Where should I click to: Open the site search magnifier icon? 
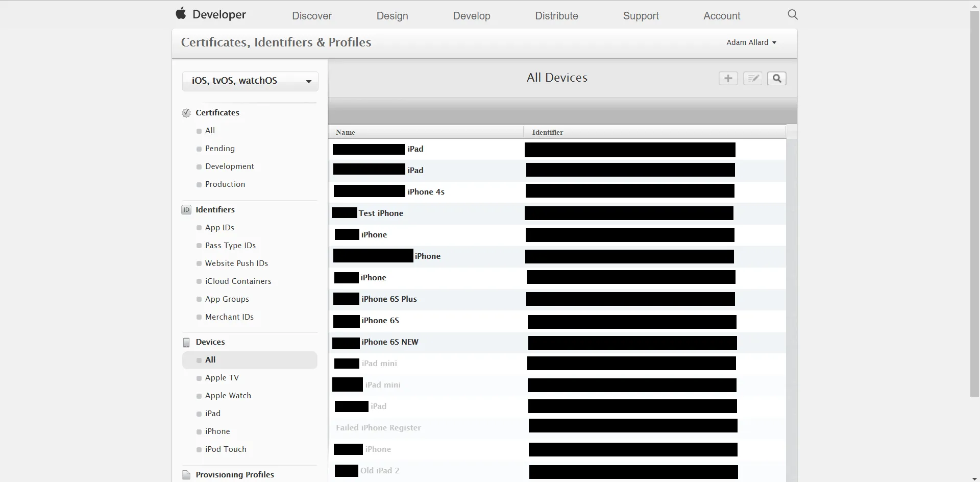792,14
